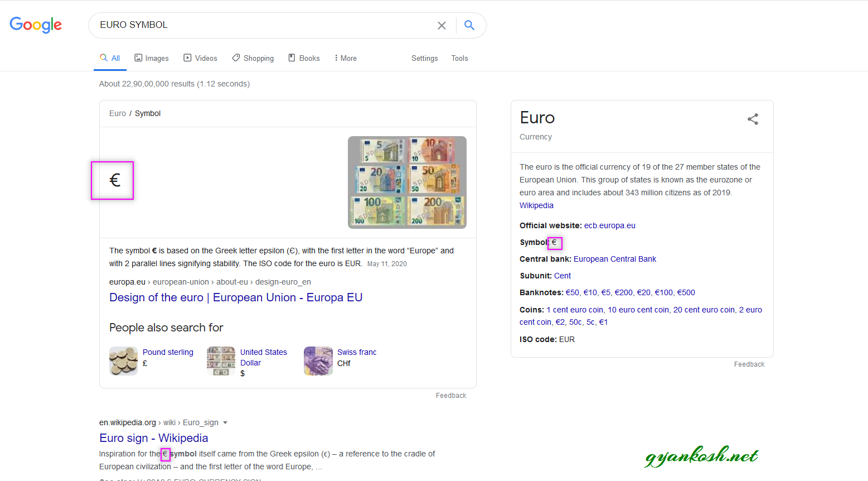Image resolution: width=868 pixels, height=481 pixels.
Task: Open the United States Dollar related search
Action: [x=264, y=357]
